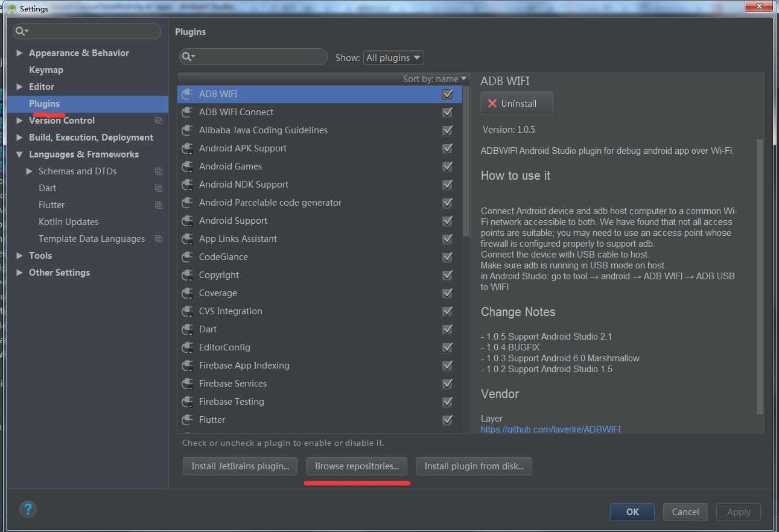
Task: Expand the Editor settings node
Action: (x=20, y=87)
